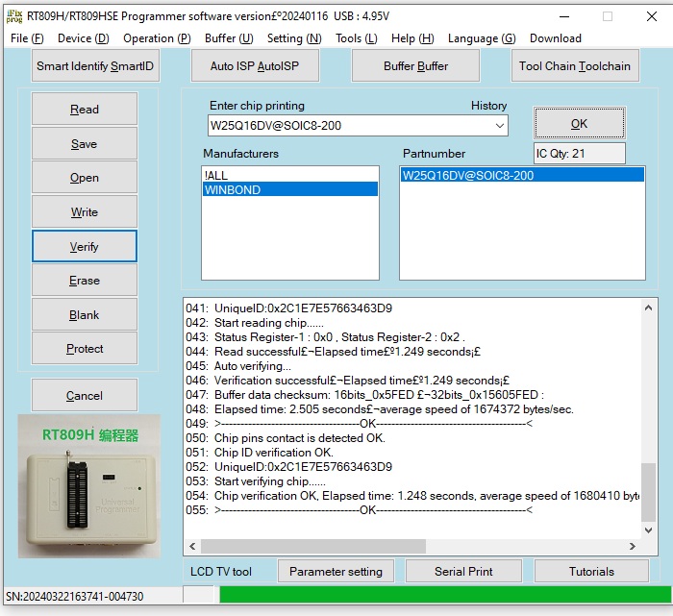
Task: Open the Buffer (U) menu
Action: pyautogui.click(x=229, y=38)
